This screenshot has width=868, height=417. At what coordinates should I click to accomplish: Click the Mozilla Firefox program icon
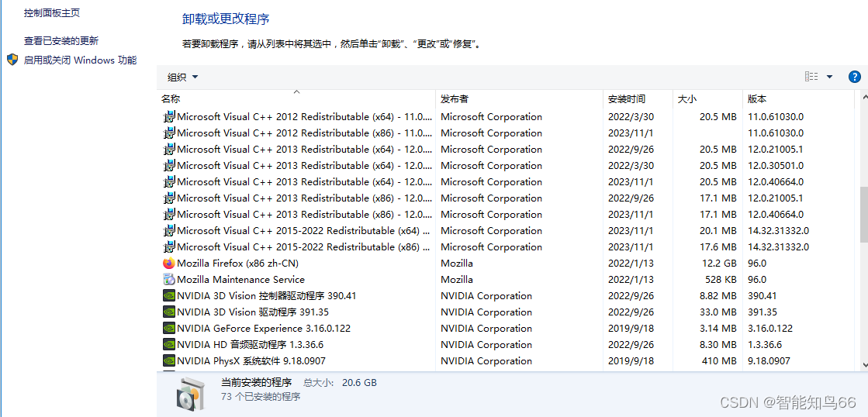pyautogui.click(x=169, y=264)
